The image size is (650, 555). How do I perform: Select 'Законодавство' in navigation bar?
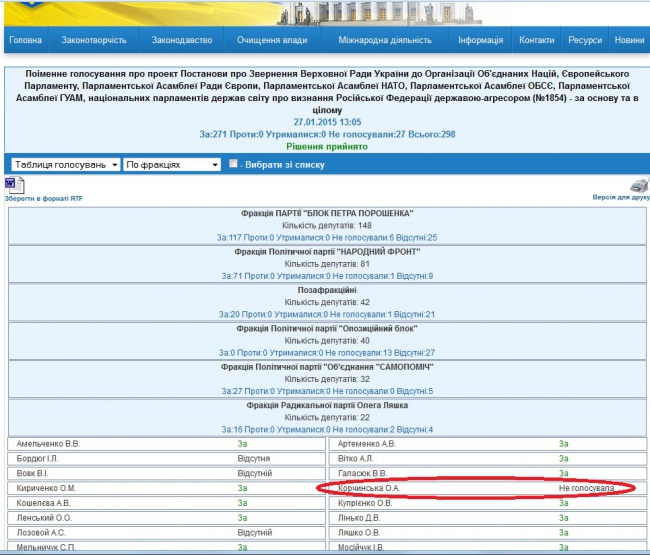click(181, 40)
